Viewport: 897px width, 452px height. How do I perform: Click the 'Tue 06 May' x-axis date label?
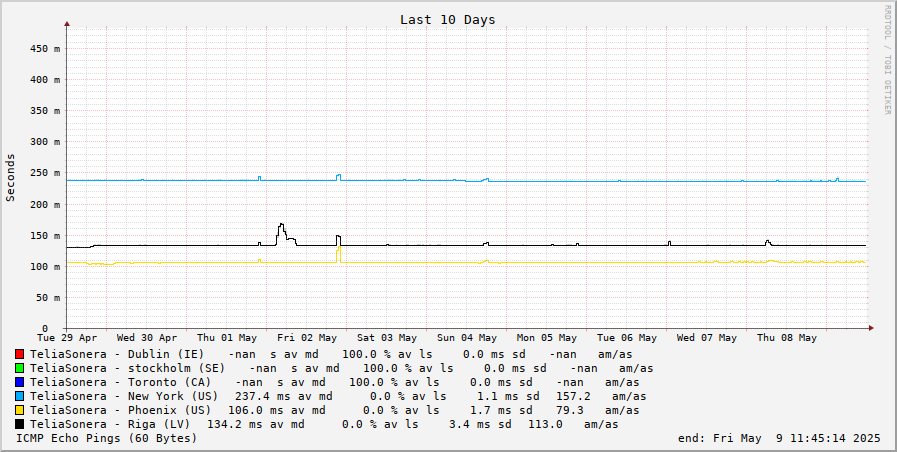click(626, 338)
